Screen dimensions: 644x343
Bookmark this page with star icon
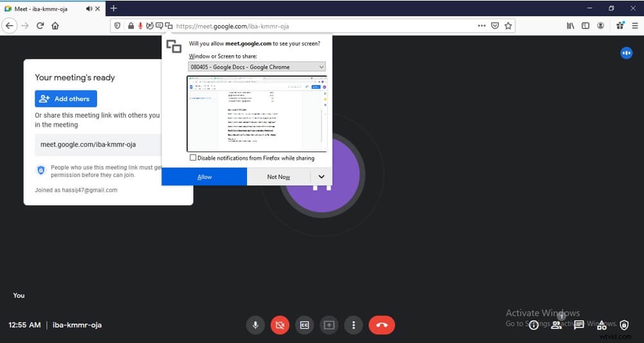click(508, 26)
